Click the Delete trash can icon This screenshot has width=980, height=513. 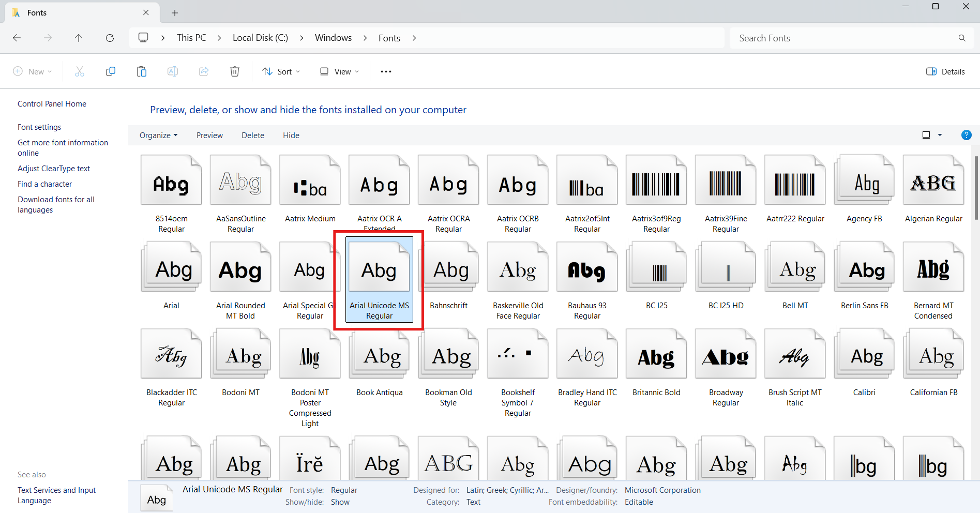point(235,71)
